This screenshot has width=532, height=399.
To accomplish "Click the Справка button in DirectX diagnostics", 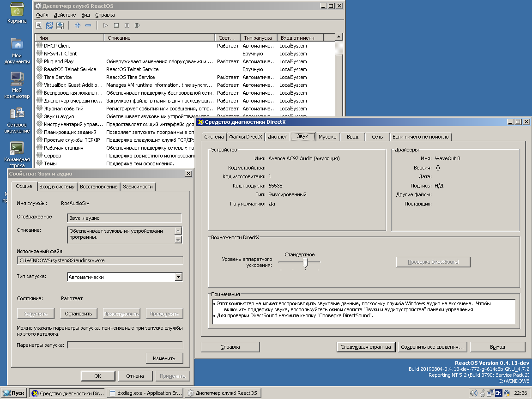I will pyautogui.click(x=230, y=347).
